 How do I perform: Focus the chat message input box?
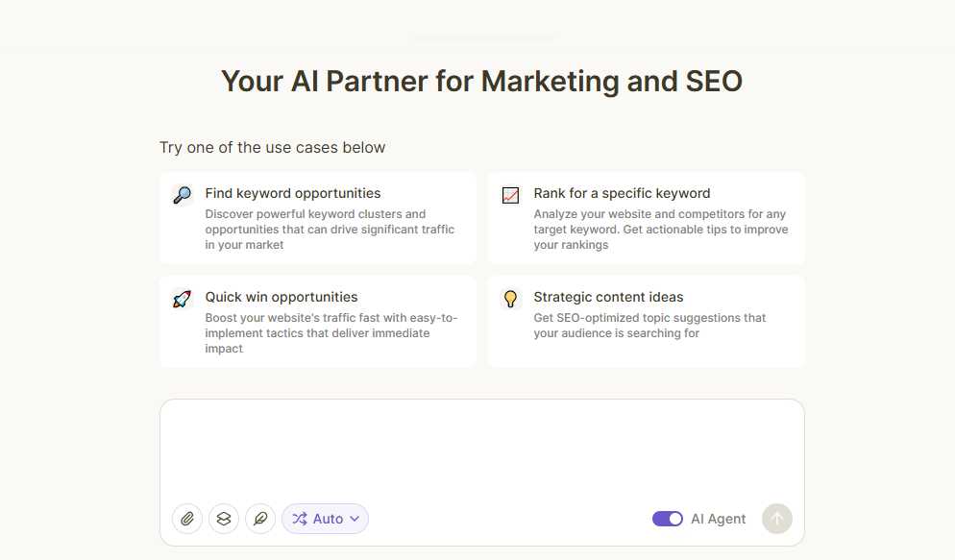pos(481,447)
